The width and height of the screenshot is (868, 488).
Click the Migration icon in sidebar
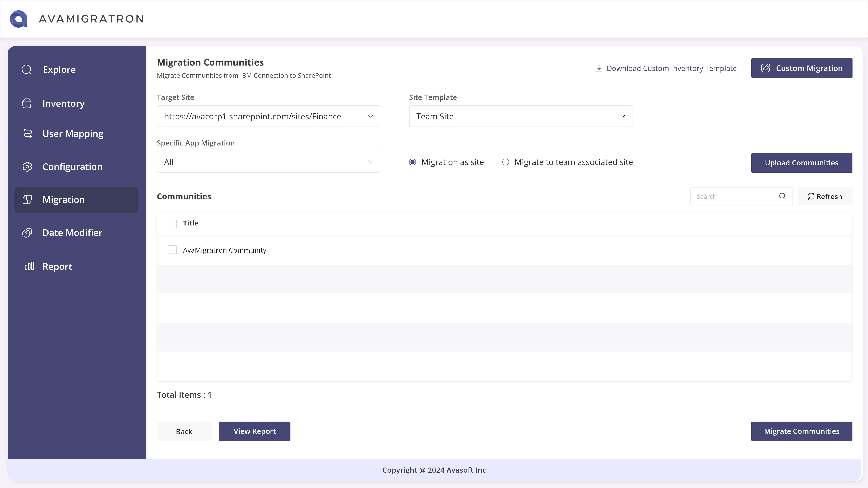coord(27,200)
